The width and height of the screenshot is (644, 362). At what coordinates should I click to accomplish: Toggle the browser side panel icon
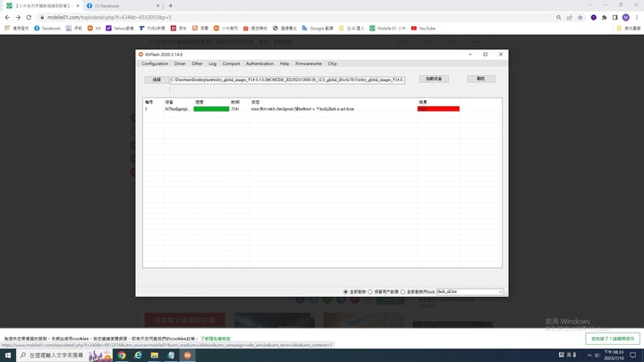(x=614, y=17)
